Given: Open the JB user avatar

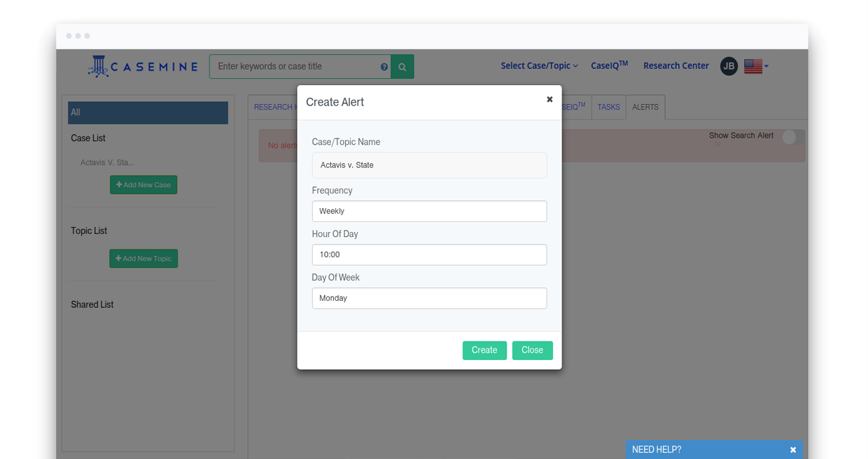Looking at the screenshot, I should (x=729, y=66).
